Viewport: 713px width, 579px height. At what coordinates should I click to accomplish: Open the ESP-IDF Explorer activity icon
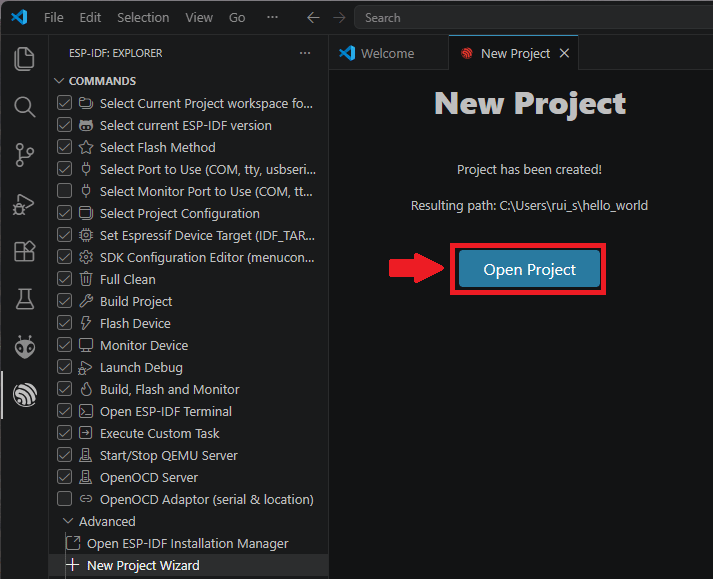[25, 394]
